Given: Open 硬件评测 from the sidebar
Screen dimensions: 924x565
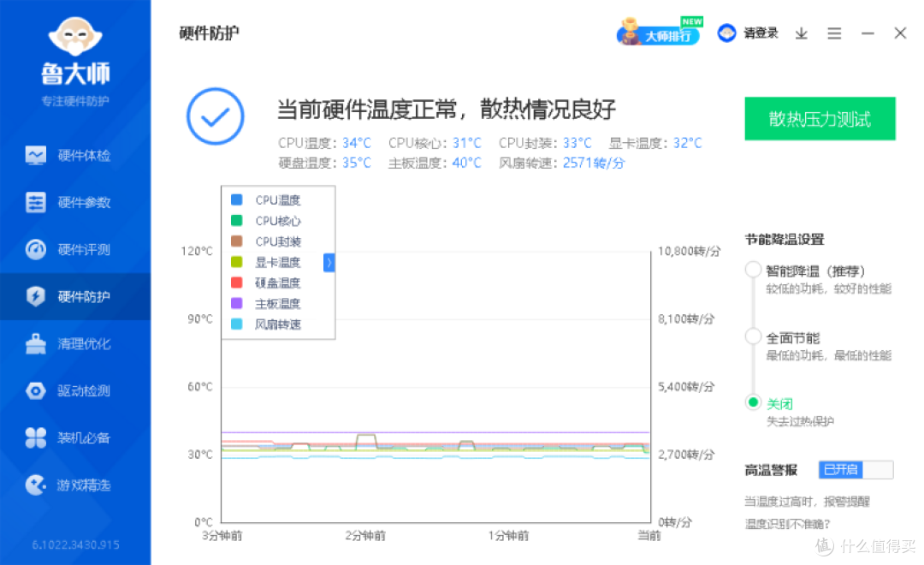Looking at the screenshot, I should tap(75, 249).
